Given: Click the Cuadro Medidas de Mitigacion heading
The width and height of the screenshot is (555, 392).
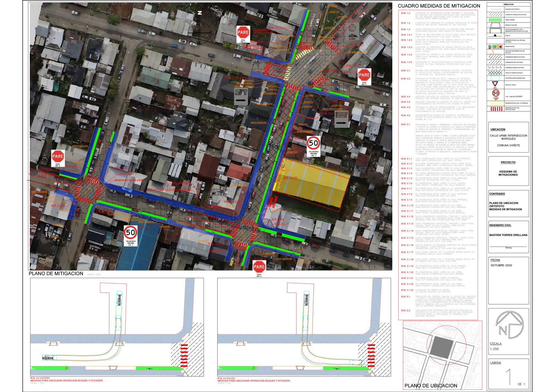Looking at the screenshot, I should tap(439, 6).
